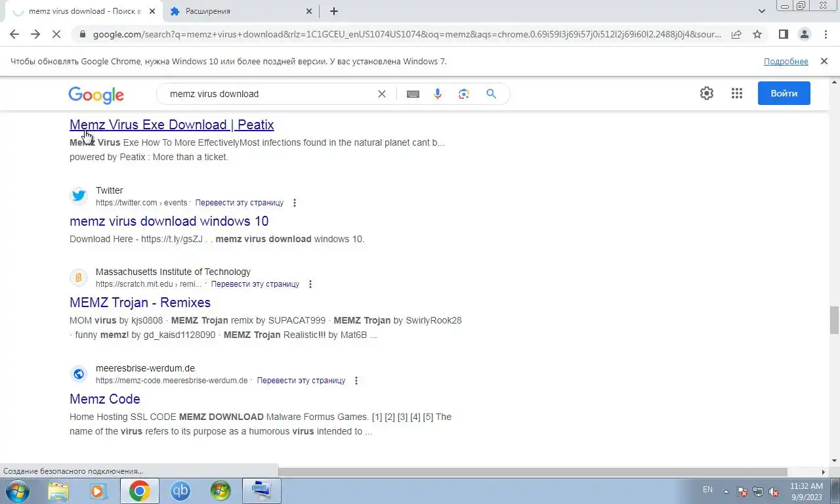Open the Windows Start menu
This screenshot has height=504, width=840.
point(16,491)
